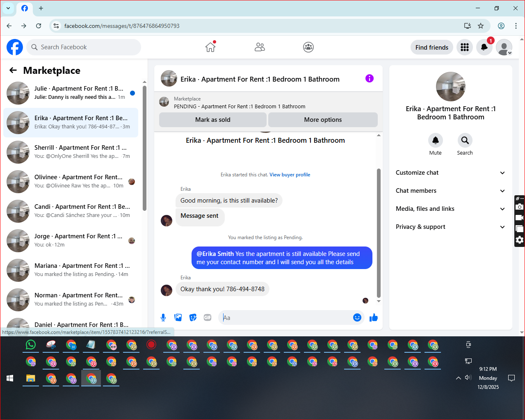Click the camera icon in the side overlay toolbar

coord(520,207)
